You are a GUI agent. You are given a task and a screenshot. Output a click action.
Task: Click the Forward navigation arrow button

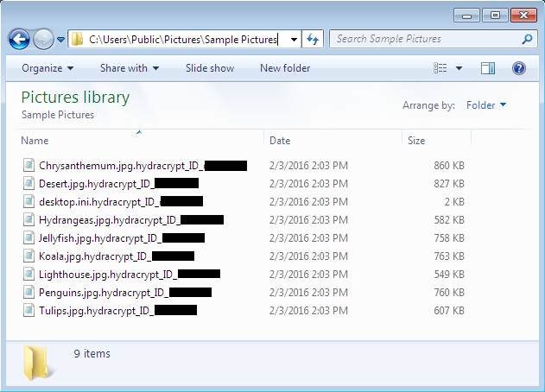[42, 39]
